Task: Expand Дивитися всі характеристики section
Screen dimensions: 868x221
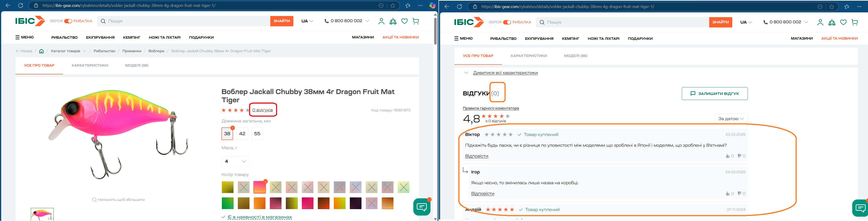Action: (505, 73)
